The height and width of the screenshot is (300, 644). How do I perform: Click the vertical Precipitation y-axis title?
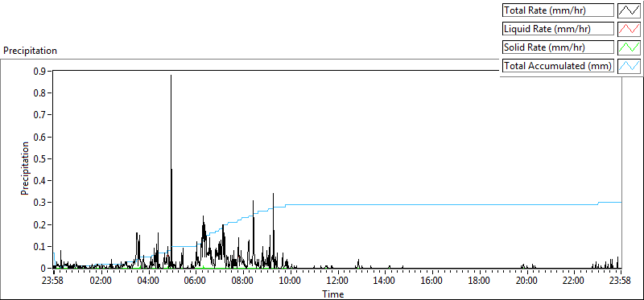coord(25,168)
